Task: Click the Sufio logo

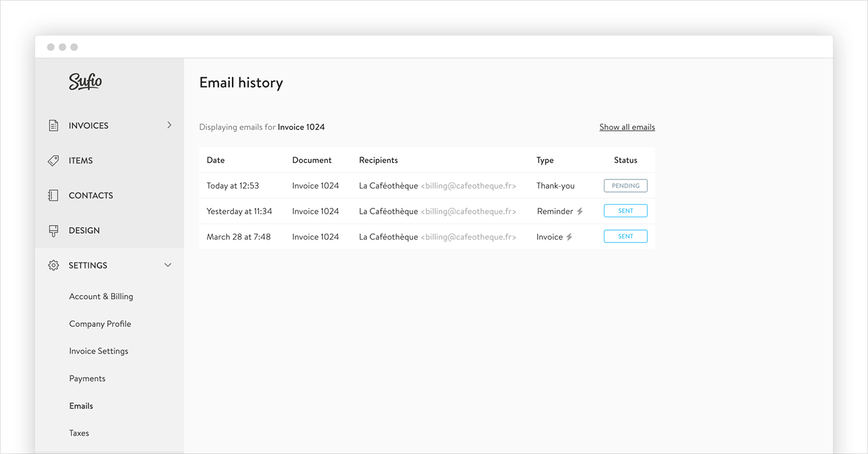Action: click(x=85, y=81)
